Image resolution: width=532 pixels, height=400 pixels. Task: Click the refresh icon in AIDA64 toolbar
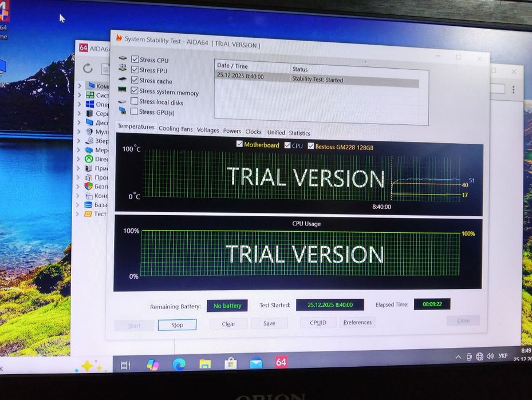[88, 68]
